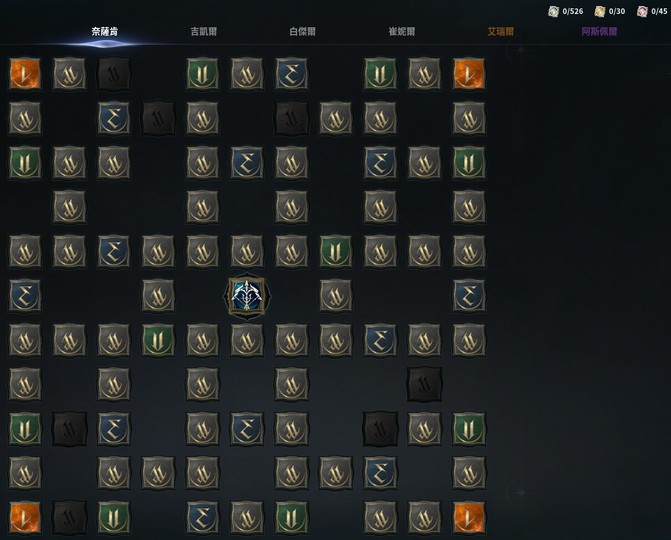Click the orange node in the bottom-left corner

click(x=25, y=517)
